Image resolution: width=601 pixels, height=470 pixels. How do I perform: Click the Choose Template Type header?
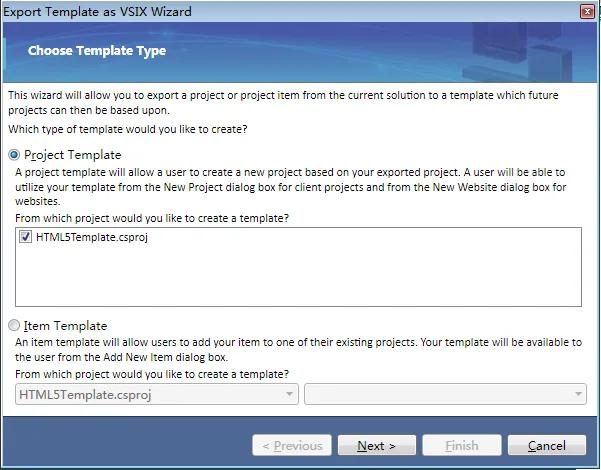pos(97,50)
